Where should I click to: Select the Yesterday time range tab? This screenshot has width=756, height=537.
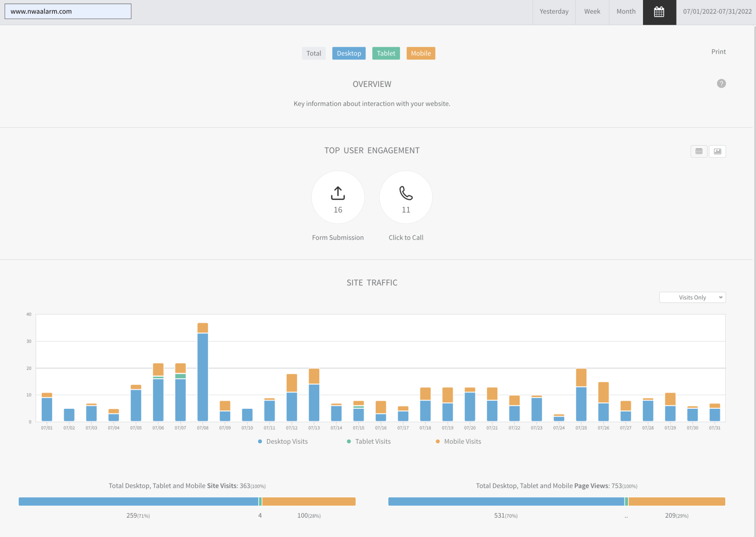click(554, 12)
